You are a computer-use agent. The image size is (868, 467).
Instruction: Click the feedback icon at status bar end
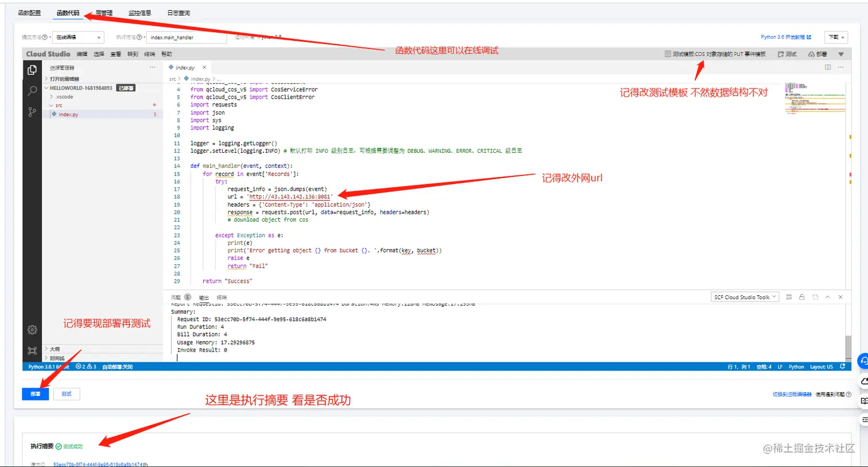843,366
